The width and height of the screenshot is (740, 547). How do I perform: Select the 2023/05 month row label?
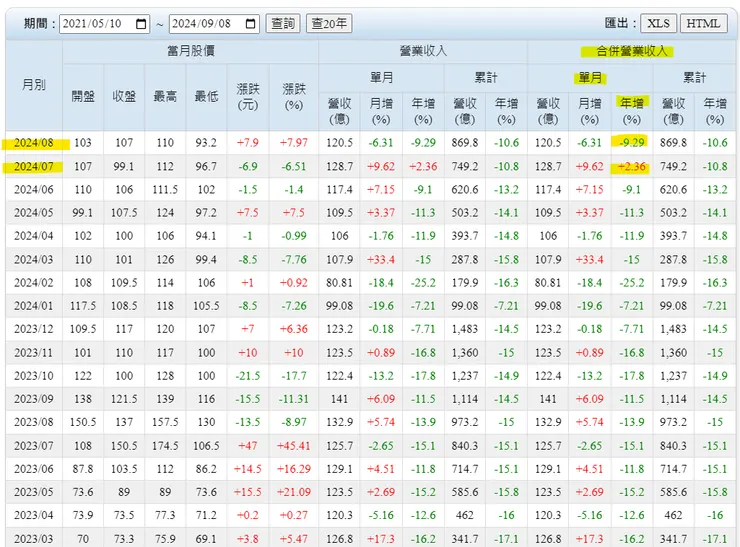(34, 492)
